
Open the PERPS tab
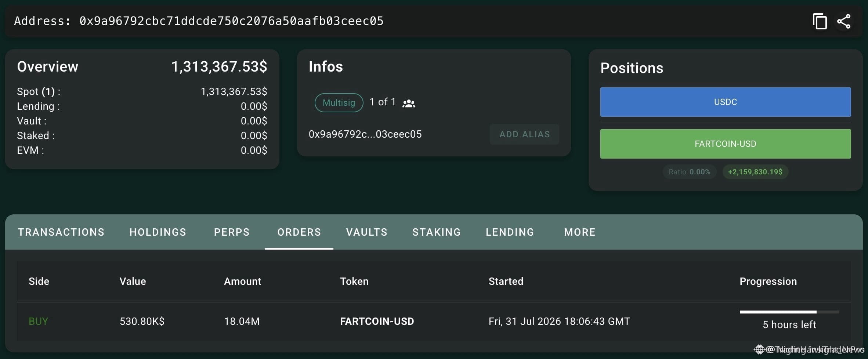coord(232,232)
